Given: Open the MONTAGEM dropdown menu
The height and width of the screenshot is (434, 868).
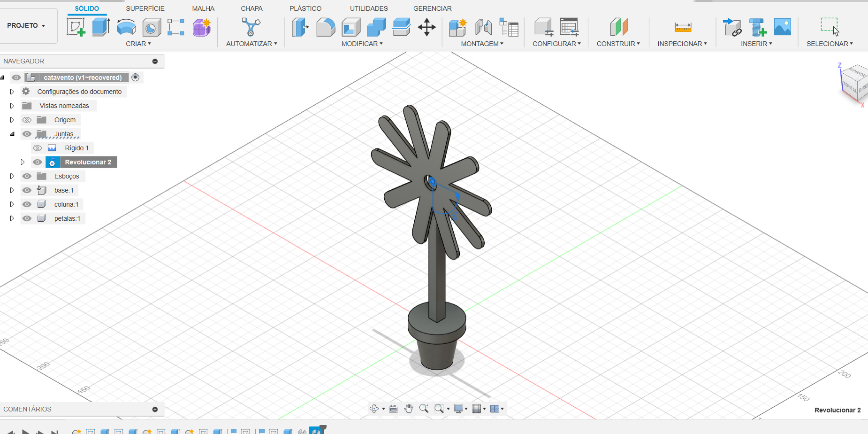Looking at the screenshot, I should pos(482,44).
